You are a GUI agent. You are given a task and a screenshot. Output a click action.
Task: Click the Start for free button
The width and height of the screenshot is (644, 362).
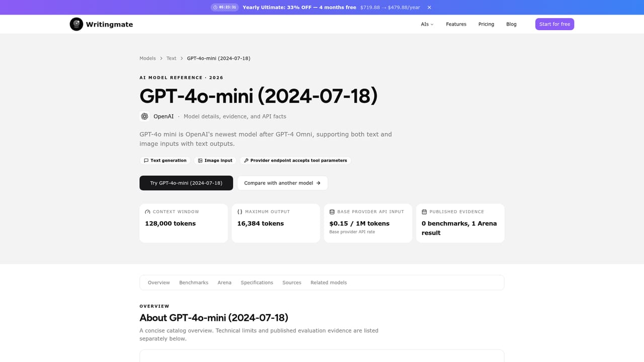554,24
